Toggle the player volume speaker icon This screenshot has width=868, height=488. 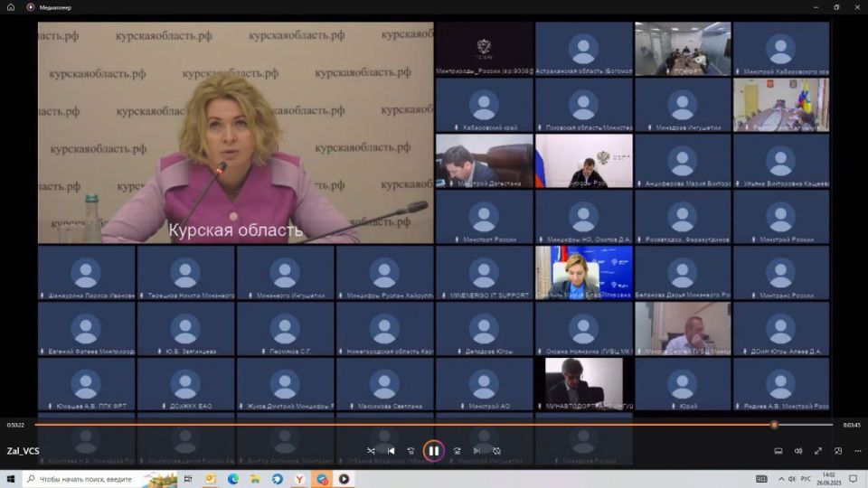[798, 451]
